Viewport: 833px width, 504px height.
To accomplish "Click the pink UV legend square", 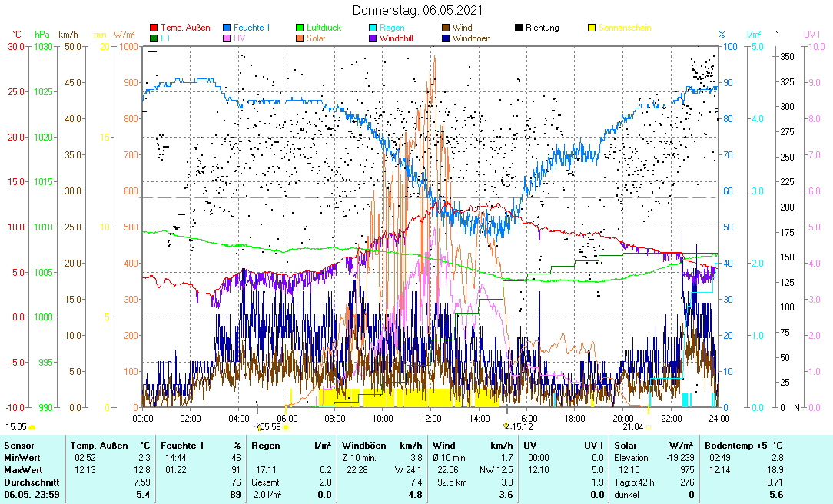I will [x=227, y=38].
